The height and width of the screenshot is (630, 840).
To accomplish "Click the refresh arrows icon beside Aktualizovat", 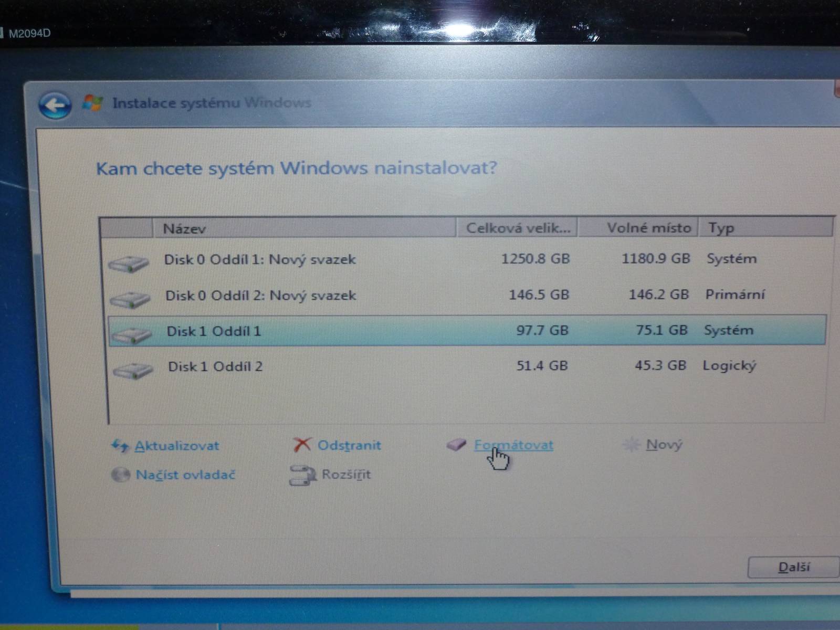I will 120,446.
